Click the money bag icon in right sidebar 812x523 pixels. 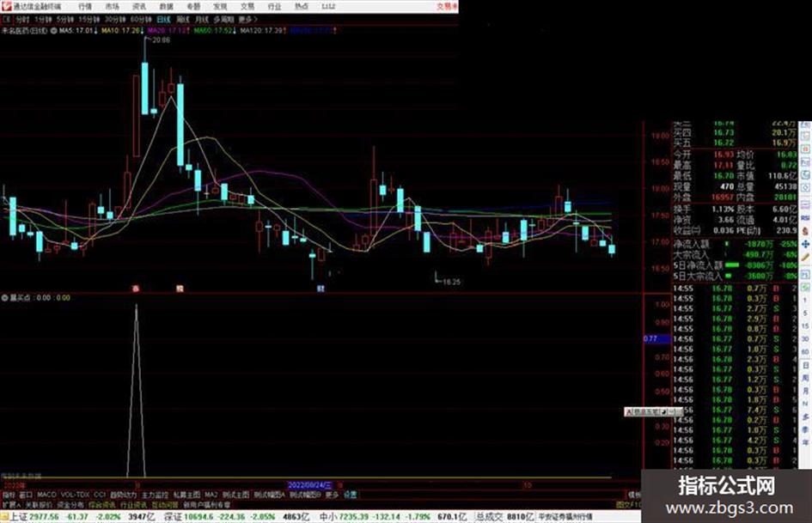pos(805,231)
